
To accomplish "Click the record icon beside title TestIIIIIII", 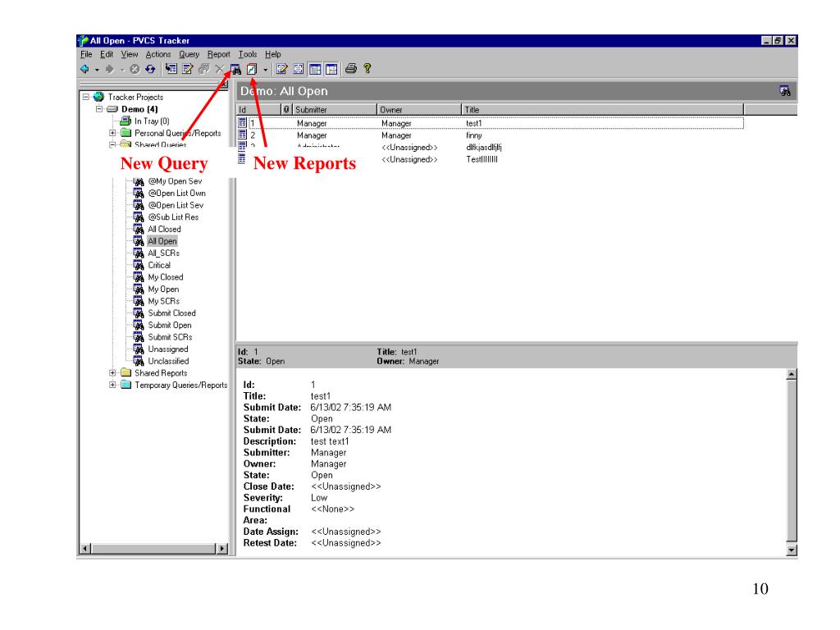I will click(x=242, y=159).
